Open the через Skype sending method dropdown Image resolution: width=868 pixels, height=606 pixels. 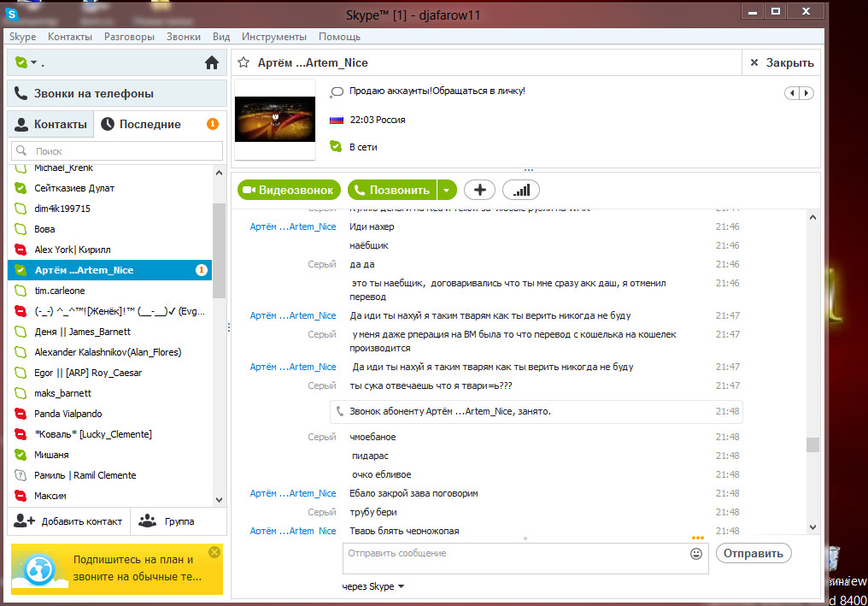372,586
